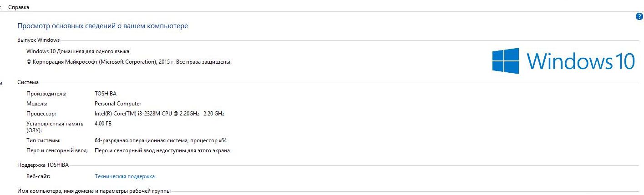Viewport: 644px width, 195px height.
Task: Click the Система section header
Action: click(x=28, y=82)
